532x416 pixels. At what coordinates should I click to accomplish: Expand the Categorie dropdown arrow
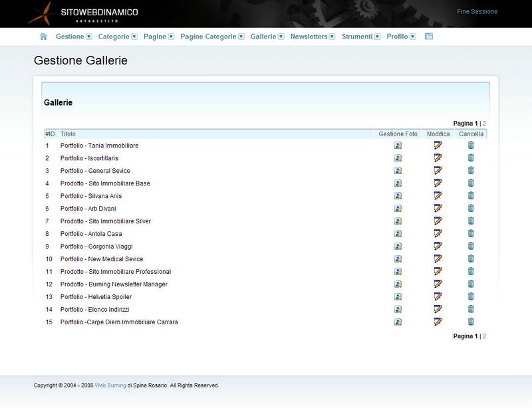pos(134,37)
